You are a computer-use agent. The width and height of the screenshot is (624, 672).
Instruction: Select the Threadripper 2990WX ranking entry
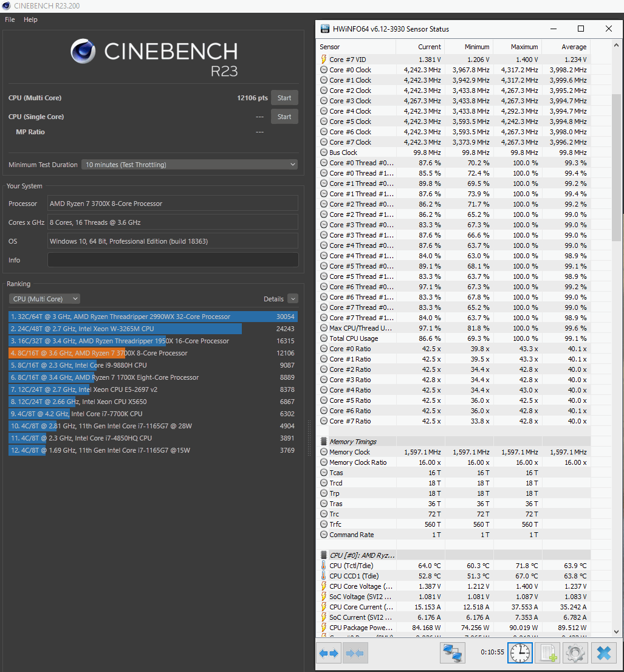pos(153,317)
